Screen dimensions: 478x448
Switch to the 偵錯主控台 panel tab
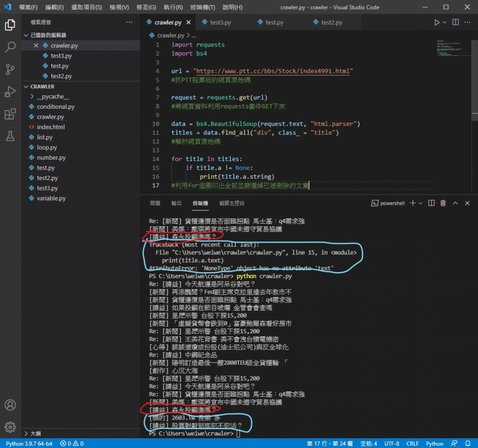pyautogui.click(x=232, y=203)
